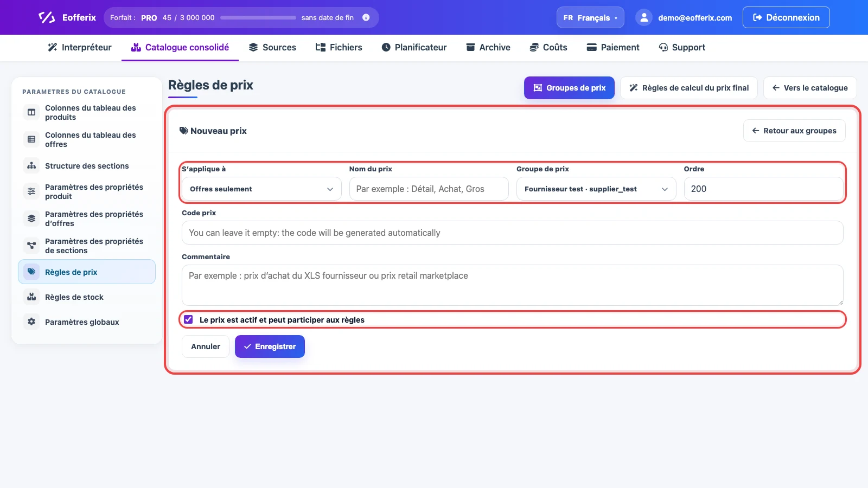This screenshot has width=868, height=488.
Task: Open Paramètres des propriétés d'offres
Action: [87, 219]
